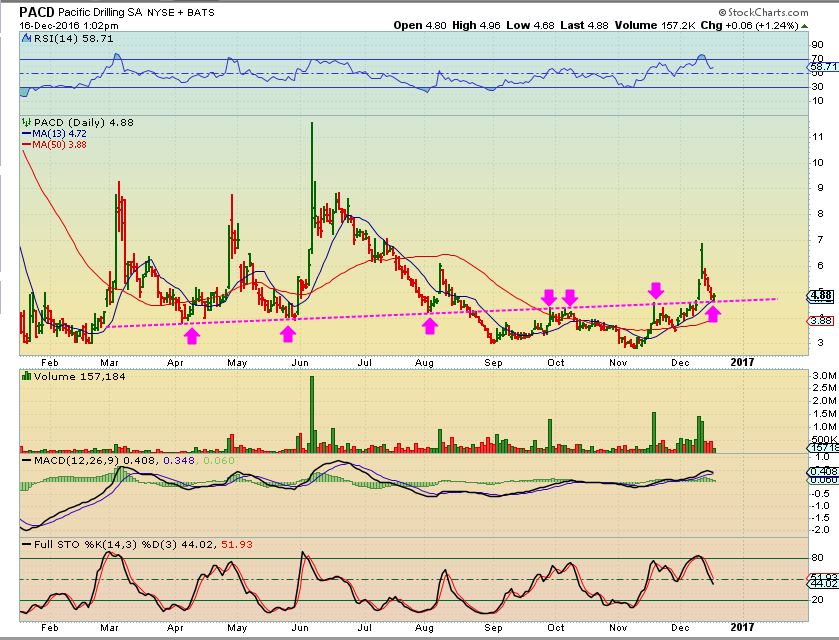Click the red MA(50) legend line
839x640 pixels.
click(27, 144)
